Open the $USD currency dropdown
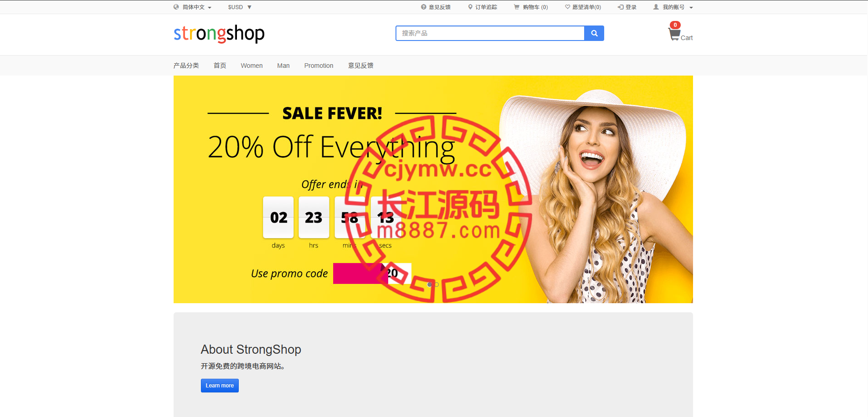This screenshot has width=868, height=417. pos(240,7)
